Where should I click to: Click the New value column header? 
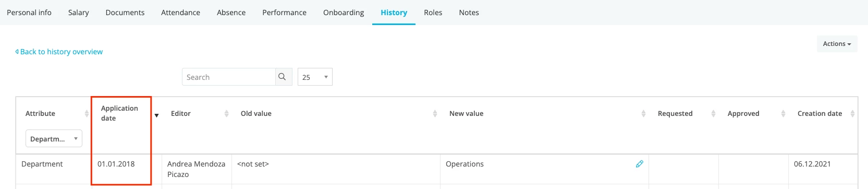(466, 113)
